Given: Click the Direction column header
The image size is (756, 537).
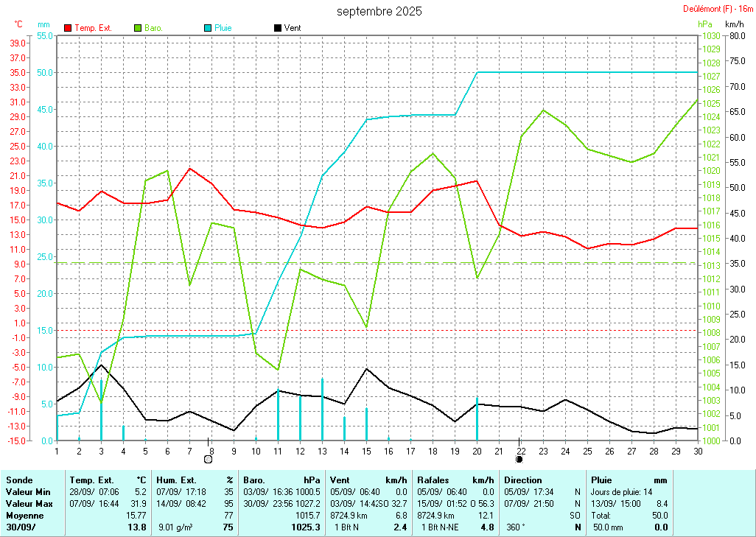Looking at the screenshot, I should click(x=523, y=480).
